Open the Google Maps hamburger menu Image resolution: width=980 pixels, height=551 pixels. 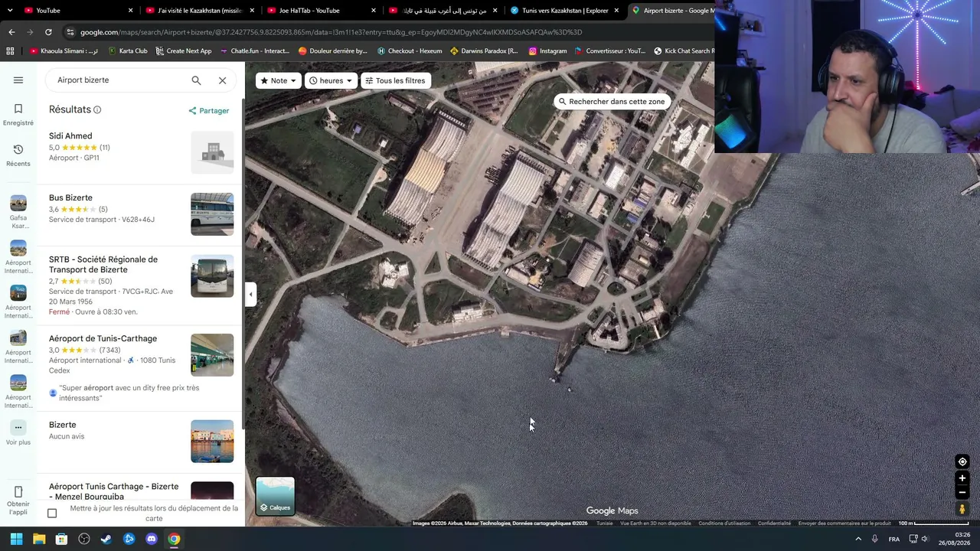(x=18, y=80)
